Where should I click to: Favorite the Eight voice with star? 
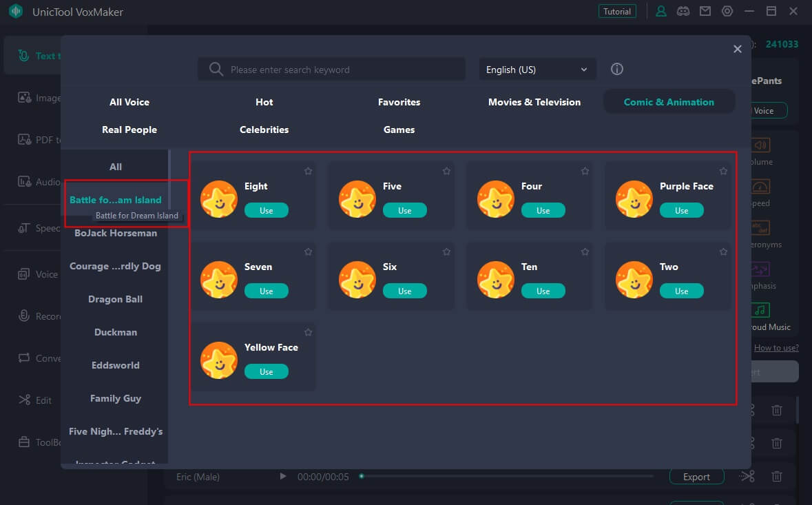pyautogui.click(x=308, y=171)
